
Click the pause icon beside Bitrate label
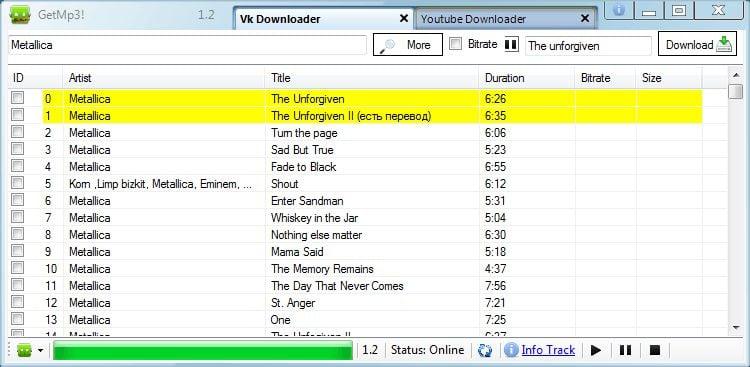(511, 44)
